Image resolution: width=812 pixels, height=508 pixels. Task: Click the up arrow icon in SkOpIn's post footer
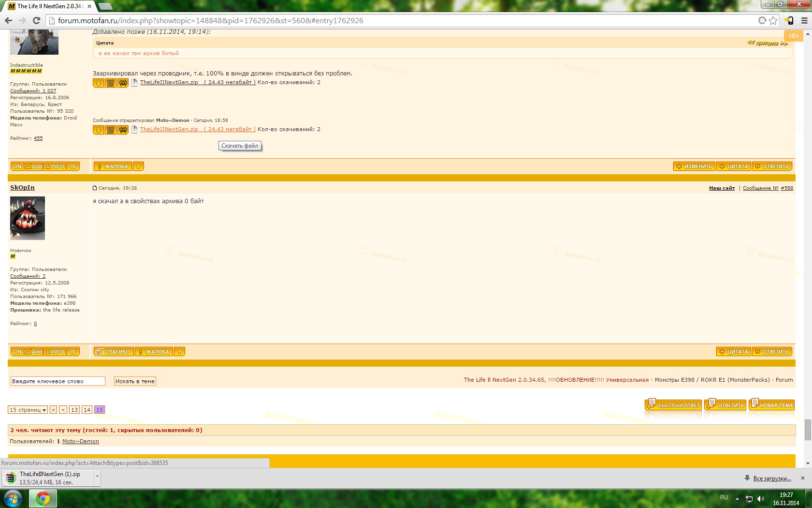(x=179, y=352)
